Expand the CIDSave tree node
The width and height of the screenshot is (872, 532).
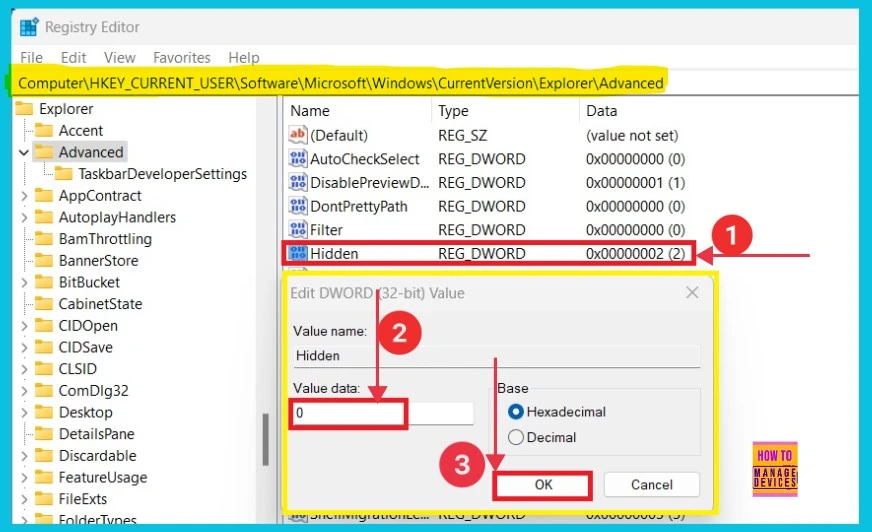24,347
